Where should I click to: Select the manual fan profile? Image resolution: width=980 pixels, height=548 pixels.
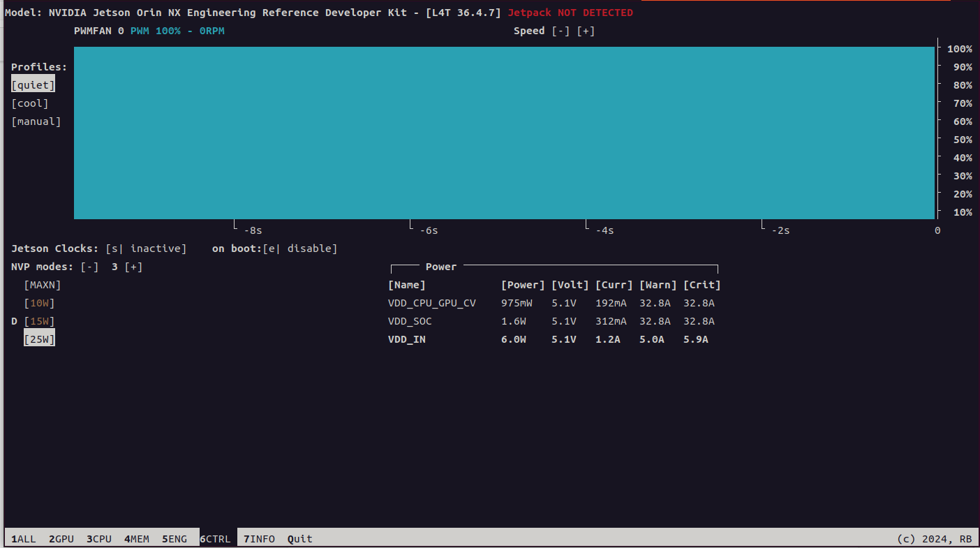coord(36,121)
